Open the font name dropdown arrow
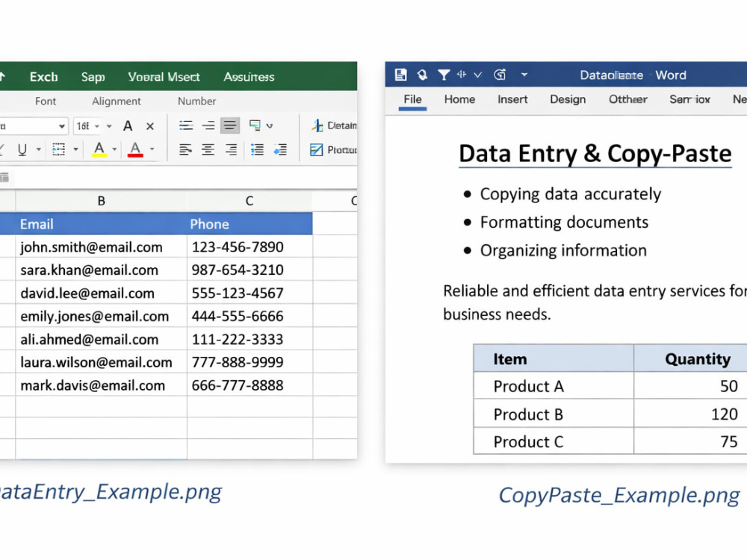Screen dimensions: 747x560 point(61,126)
